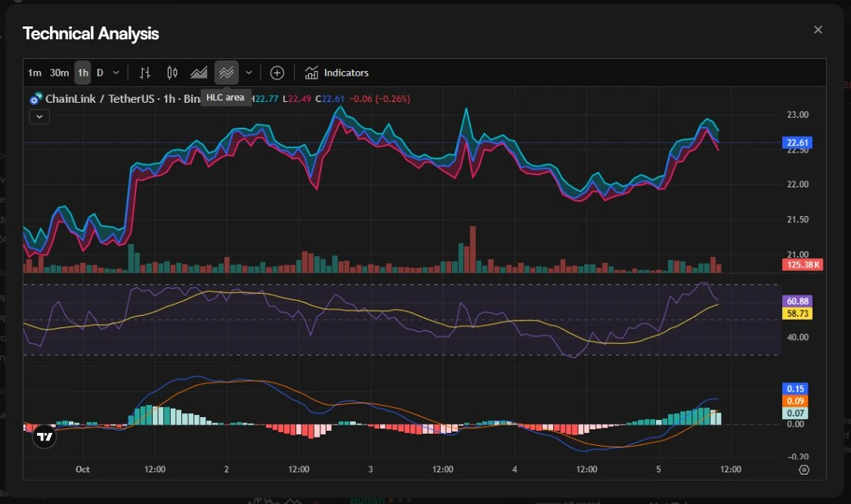Select the Bars chart style icon

coord(145,73)
